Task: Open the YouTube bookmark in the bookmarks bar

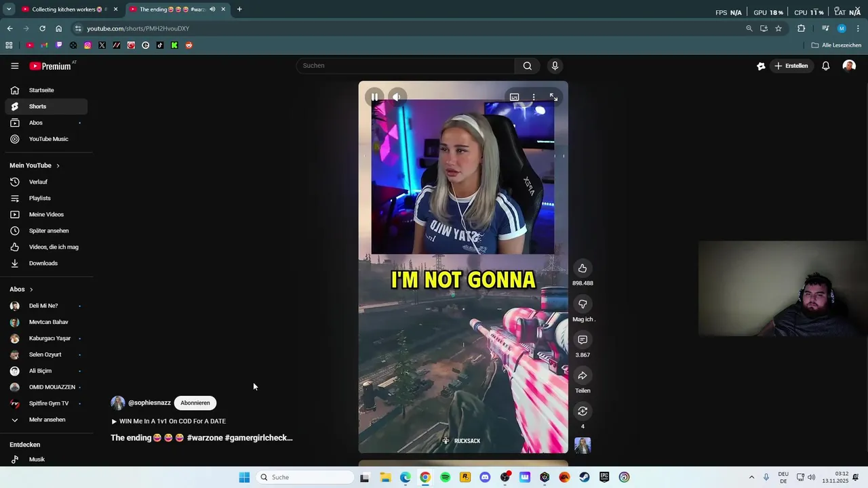Action: coord(30,45)
